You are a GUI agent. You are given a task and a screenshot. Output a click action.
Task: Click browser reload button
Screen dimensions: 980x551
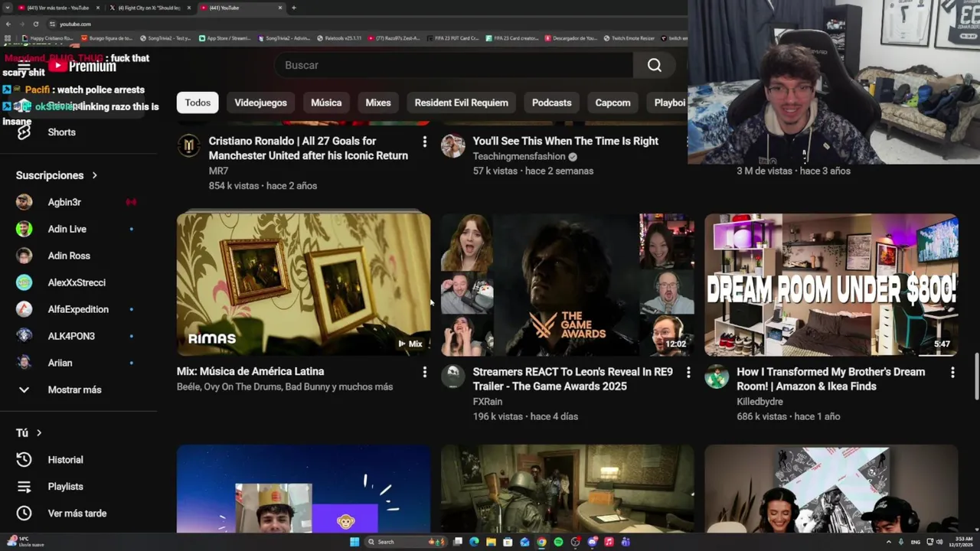(x=35, y=24)
